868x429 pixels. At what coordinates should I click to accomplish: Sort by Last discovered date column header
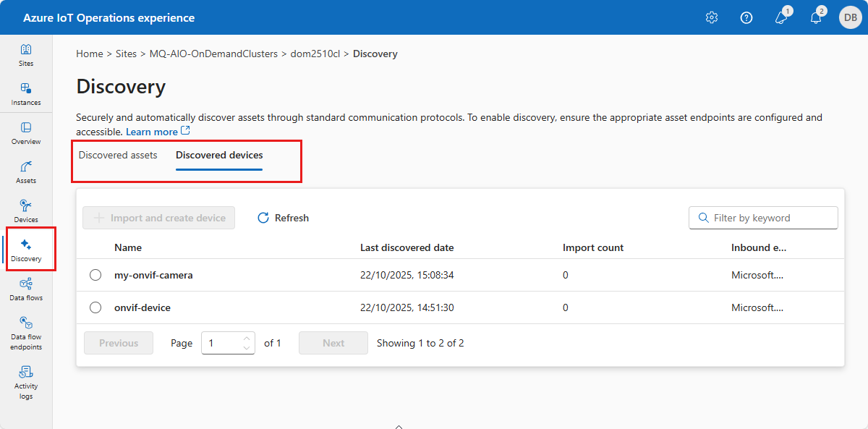coord(407,247)
